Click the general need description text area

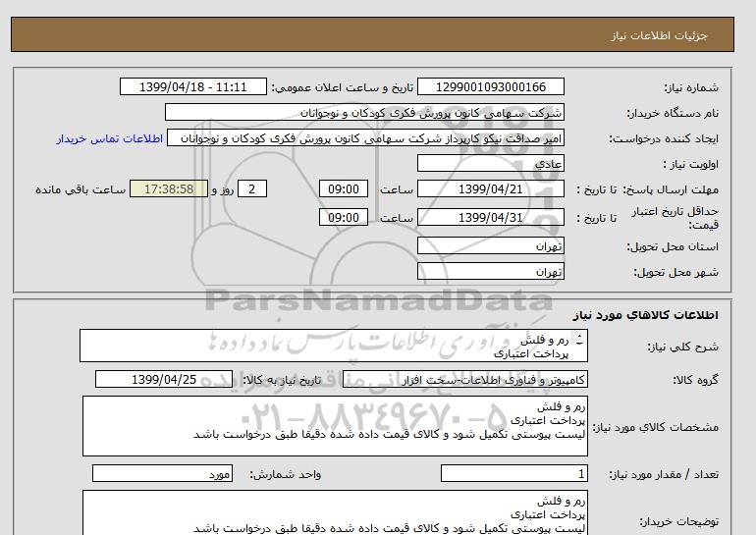pos(334,347)
